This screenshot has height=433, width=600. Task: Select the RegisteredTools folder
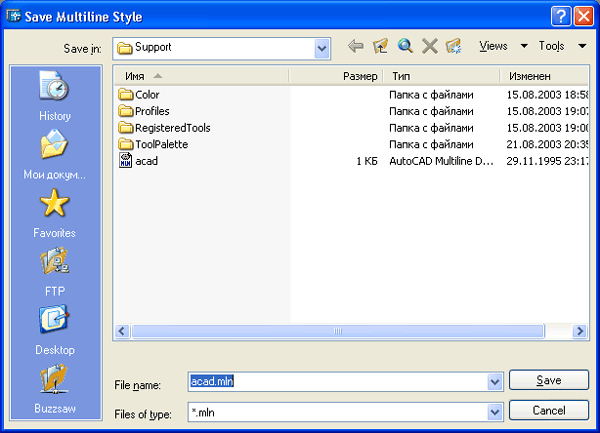tap(171, 128)
